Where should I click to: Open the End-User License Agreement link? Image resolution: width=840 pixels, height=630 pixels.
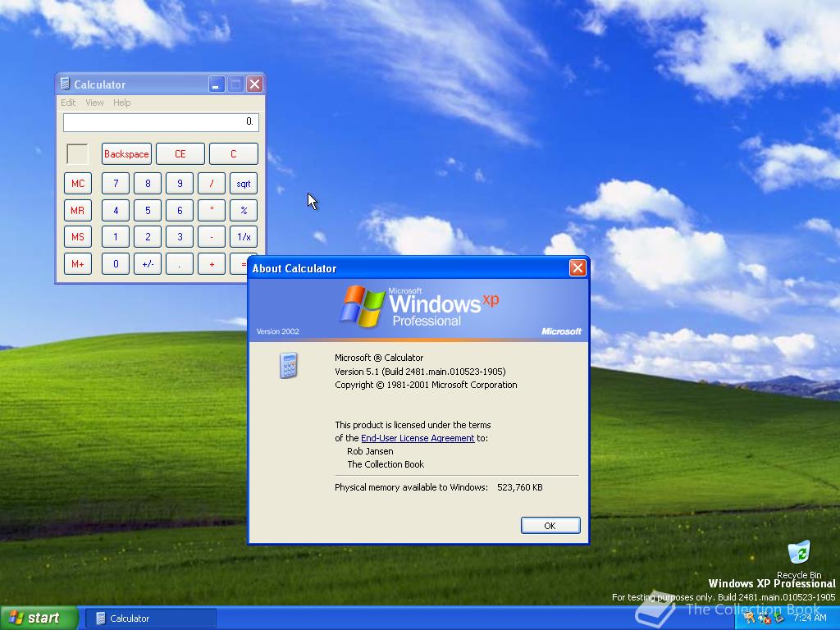point(418,438)
